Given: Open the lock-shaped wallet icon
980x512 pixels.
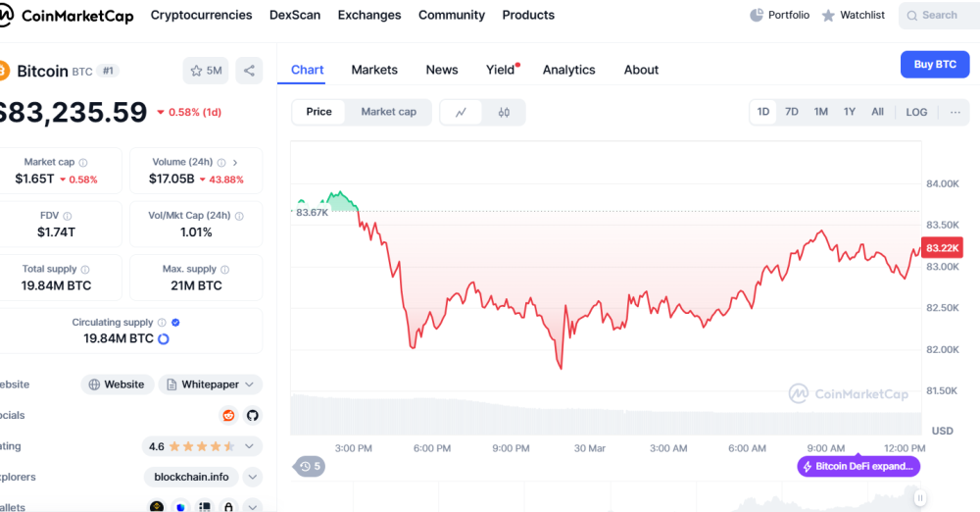Looking at the screenshot, I should tap(228, 506).
